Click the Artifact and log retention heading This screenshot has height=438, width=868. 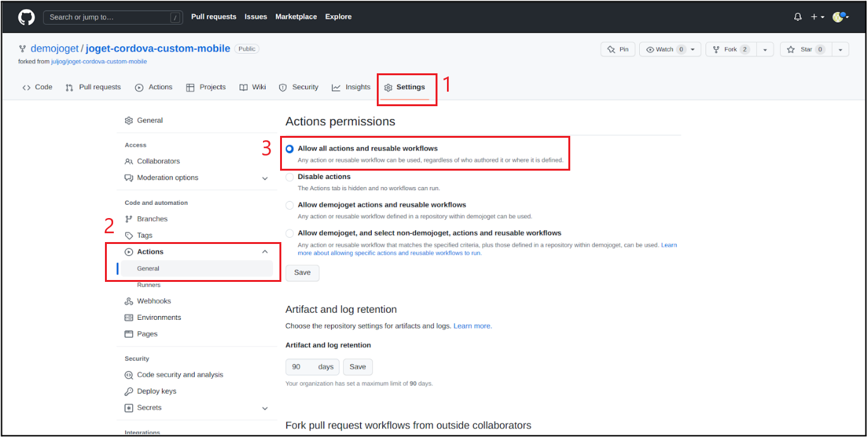point(341,309)
